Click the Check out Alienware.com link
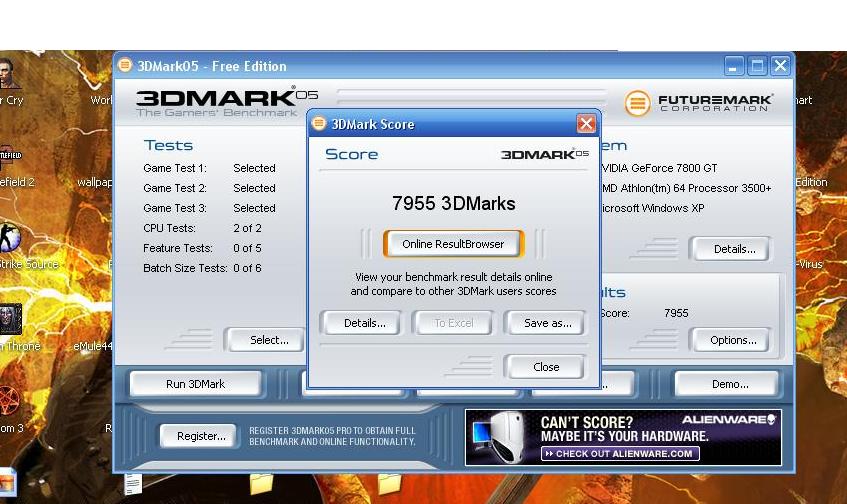Screen dimensions: 847x504 coord(620,453)
